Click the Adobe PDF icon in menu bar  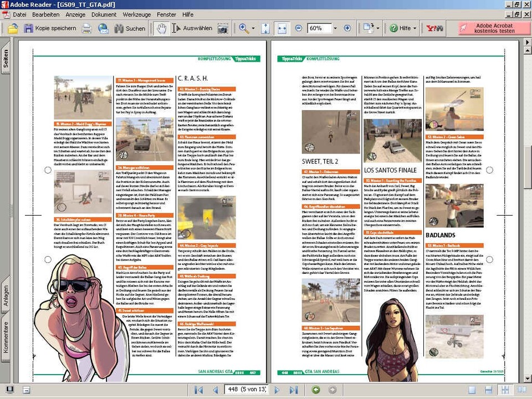click(6, 14)
